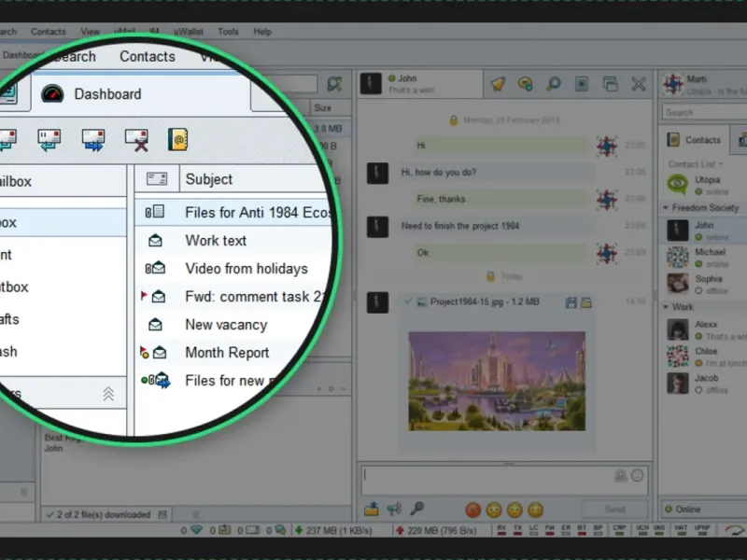This screenshot has width=747, height=560.
Task: Click the speed gauge icon in status bar
Action: 734,529
